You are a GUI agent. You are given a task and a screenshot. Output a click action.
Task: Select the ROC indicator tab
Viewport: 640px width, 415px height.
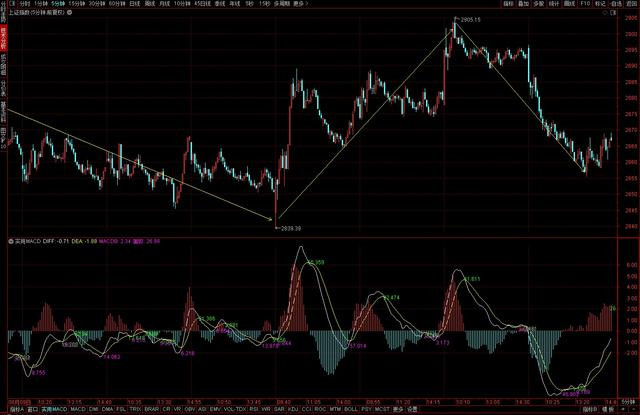[x=320, y=409]
